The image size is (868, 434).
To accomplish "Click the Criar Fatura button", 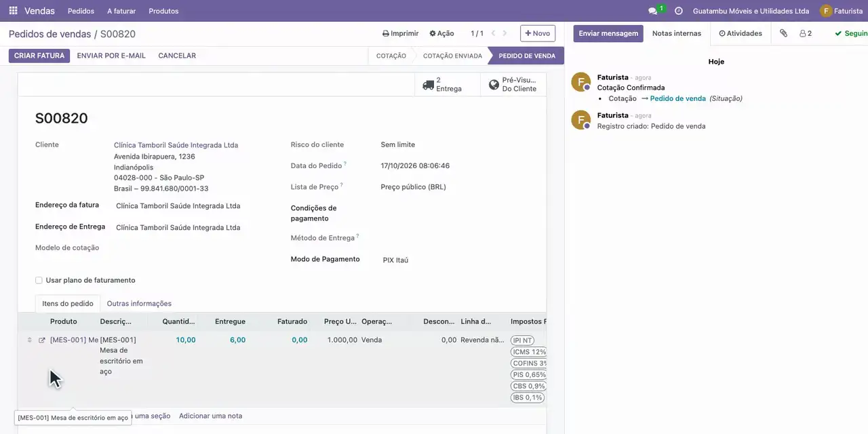I will tap(39, 56).
